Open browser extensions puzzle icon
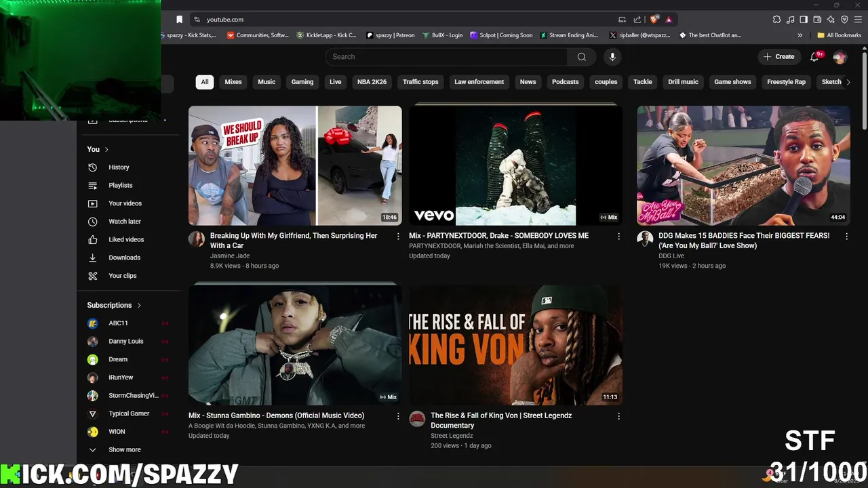 click(776, 20)
